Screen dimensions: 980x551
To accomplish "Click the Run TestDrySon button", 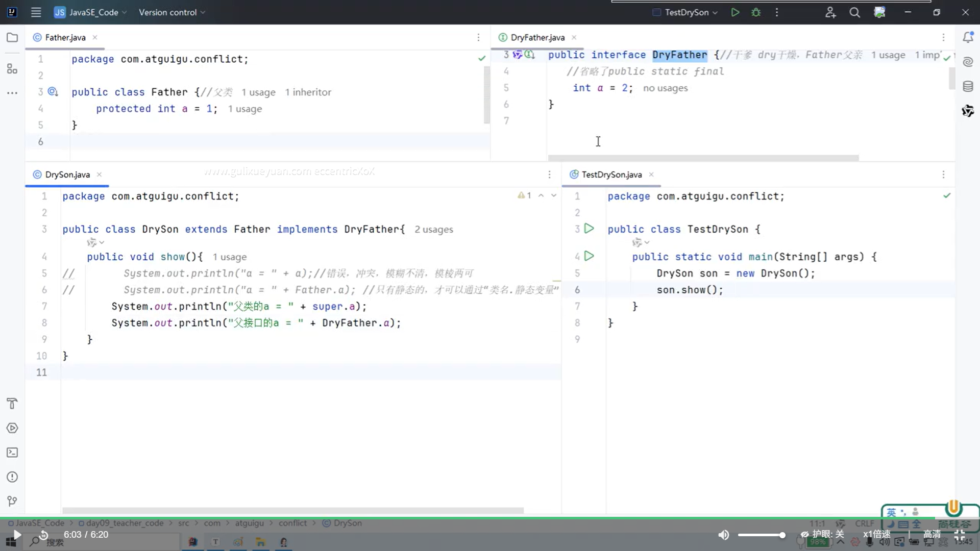I will (x=735, y=12).
